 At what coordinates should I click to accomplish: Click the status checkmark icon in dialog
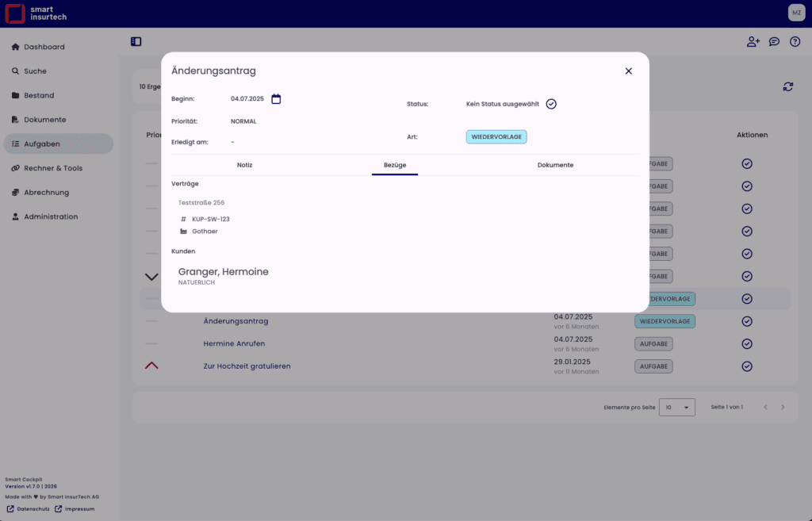pyautogui.click(x=551, y=104)
